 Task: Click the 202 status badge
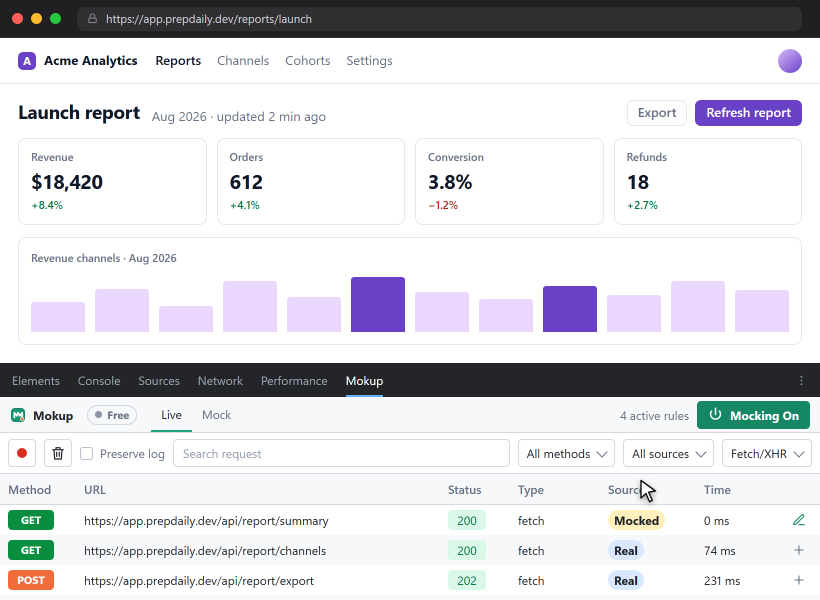pyautogui.click(x=466, y=581)
